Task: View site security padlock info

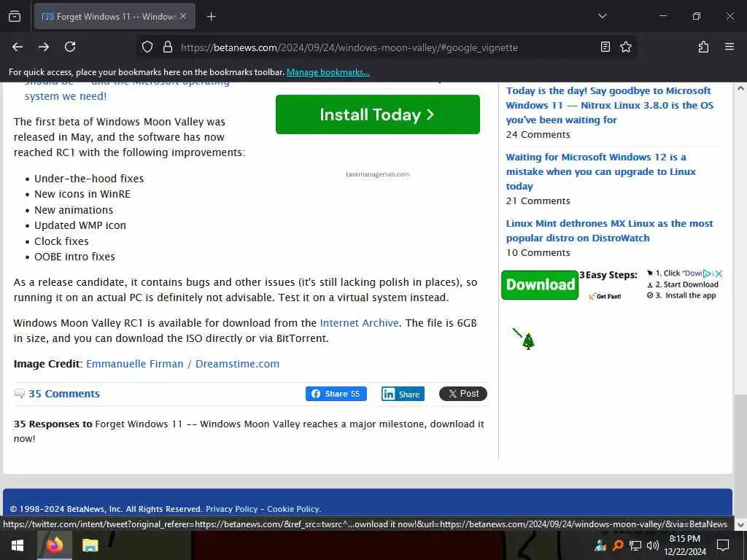Action: pos(167,47)
